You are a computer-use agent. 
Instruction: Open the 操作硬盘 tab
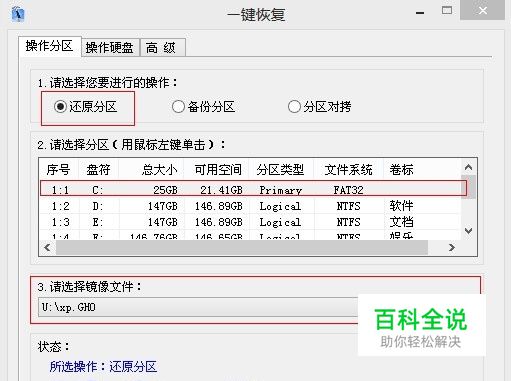(x=110, y=48)
